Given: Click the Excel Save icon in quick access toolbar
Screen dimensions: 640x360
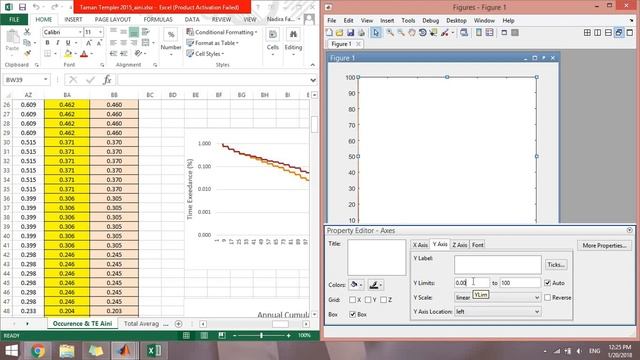Looking at the screenshot, I should 22,7.
